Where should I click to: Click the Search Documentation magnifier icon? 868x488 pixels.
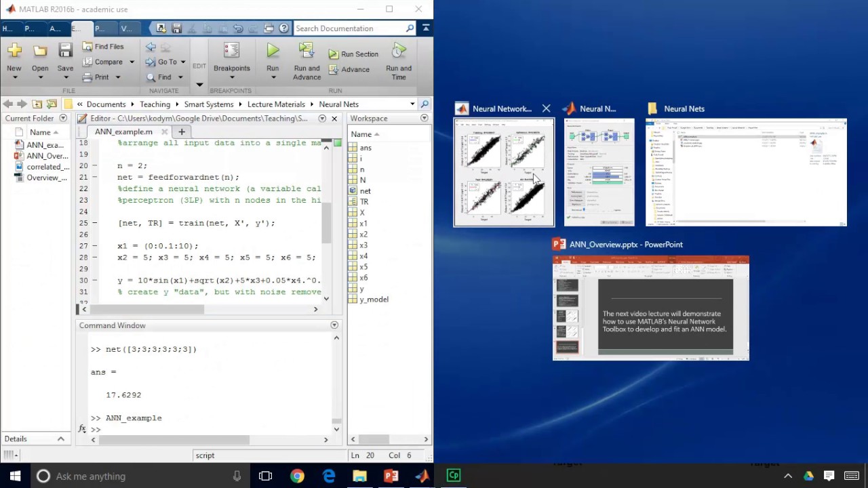pyautogui.click(x=410, y=28)
